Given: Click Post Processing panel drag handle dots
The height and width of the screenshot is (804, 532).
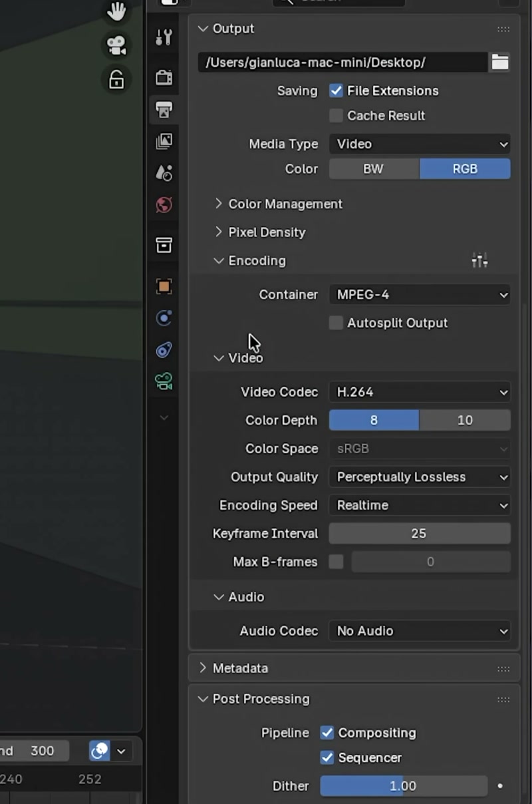Looking at the screenshot, I should [x=503, y=700].
